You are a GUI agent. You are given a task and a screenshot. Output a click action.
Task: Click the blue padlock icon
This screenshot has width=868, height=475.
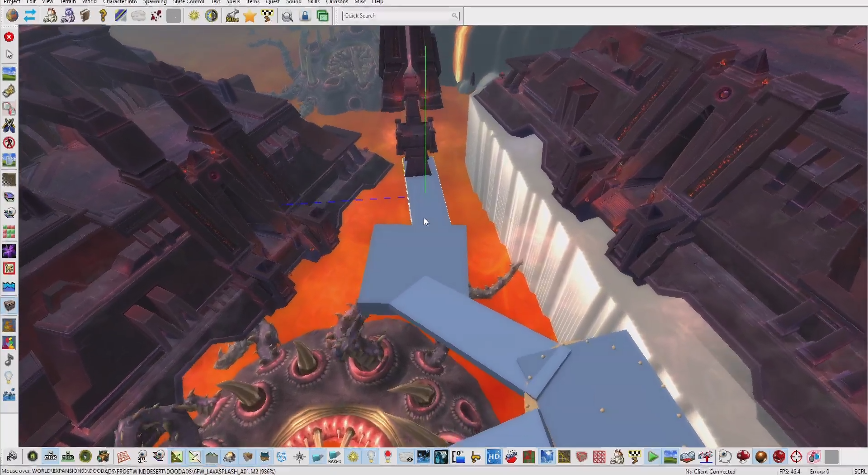pyautogui.click(x=305, y=16)
